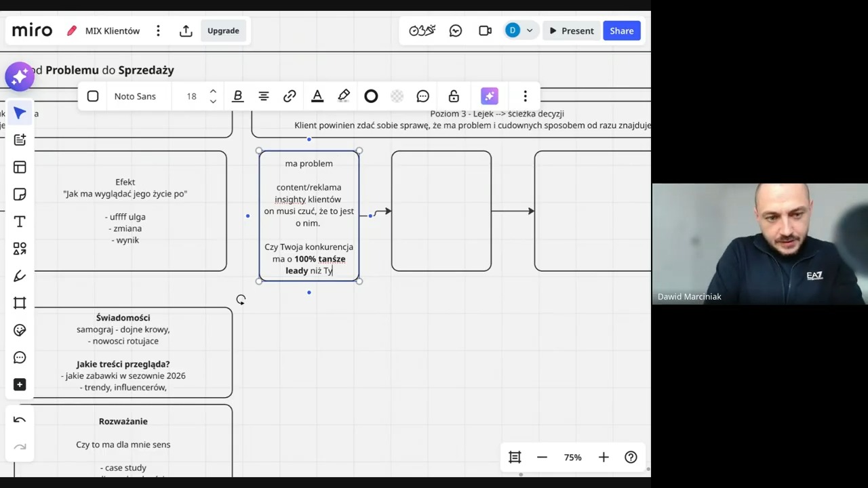Toggle the text highlighter tool
Viewport: 868px width, 488px height.
(344, 96)
